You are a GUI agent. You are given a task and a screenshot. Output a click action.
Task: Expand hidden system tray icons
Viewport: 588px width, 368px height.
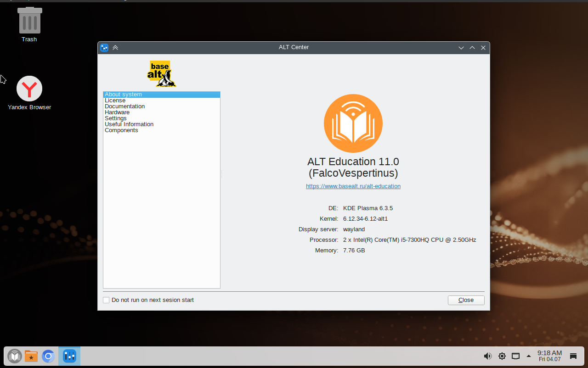[x=529, y=356]
